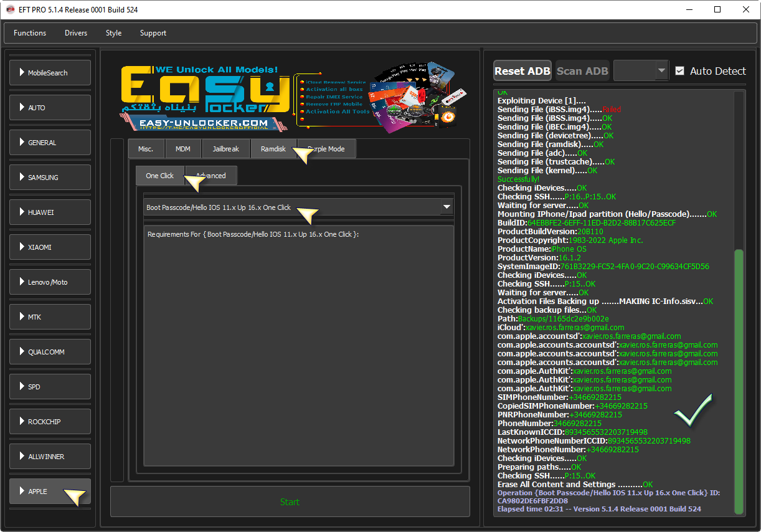Open the QUALCOMM sidebar category
The image size is (761, 532).
pyautogui.click(x=50, y=352)
